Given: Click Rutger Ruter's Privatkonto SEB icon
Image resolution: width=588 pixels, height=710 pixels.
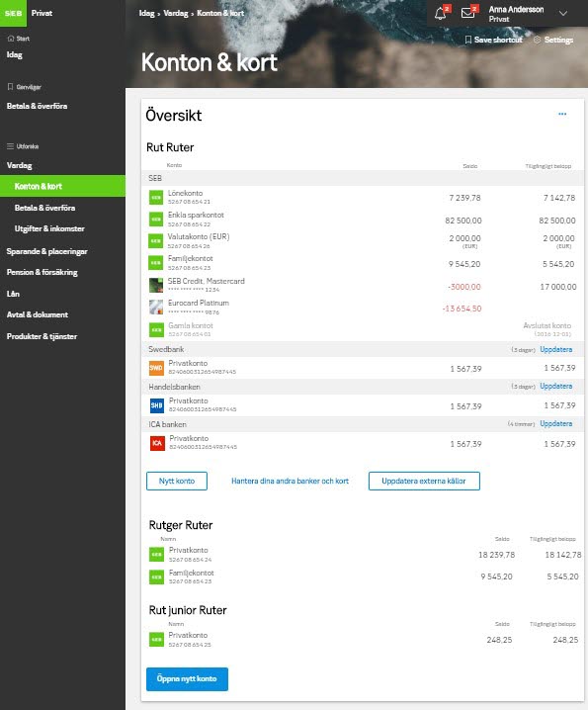Looking at the screenshot, I should [156, 554].
